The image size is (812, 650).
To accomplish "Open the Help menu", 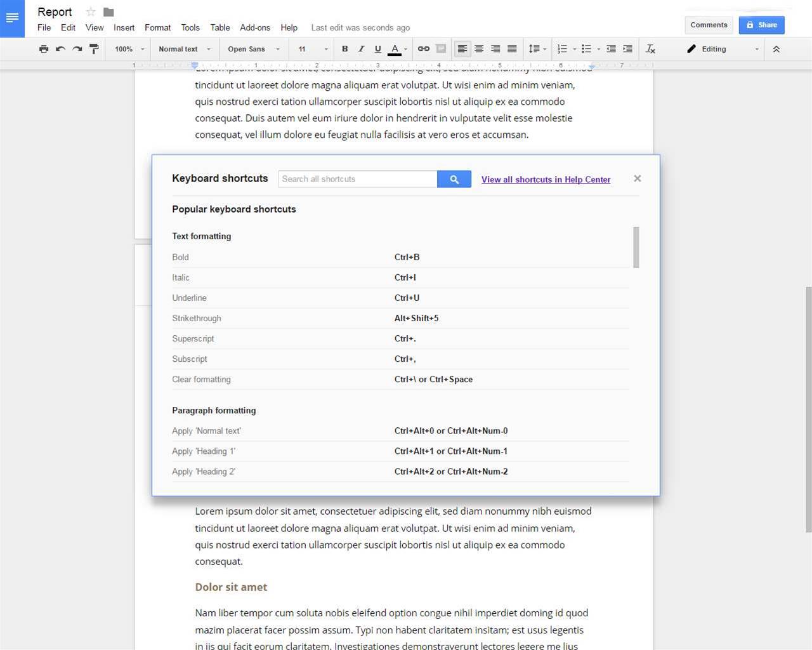I will point(289,27).
